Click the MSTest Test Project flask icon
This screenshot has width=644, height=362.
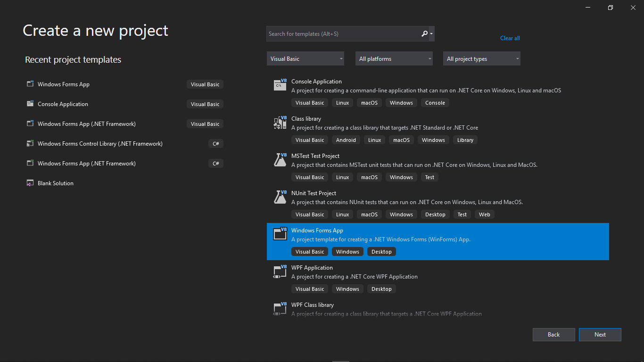(280, 159)
